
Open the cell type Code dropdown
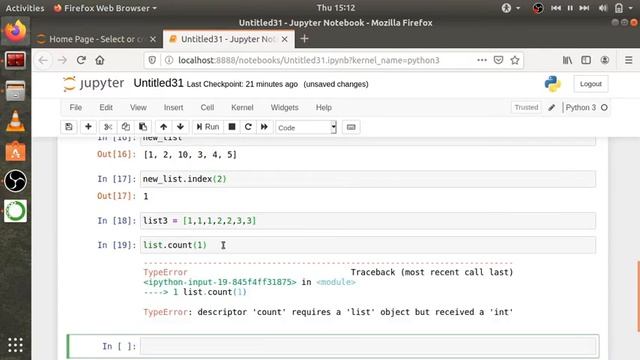(x=306, y=127)
